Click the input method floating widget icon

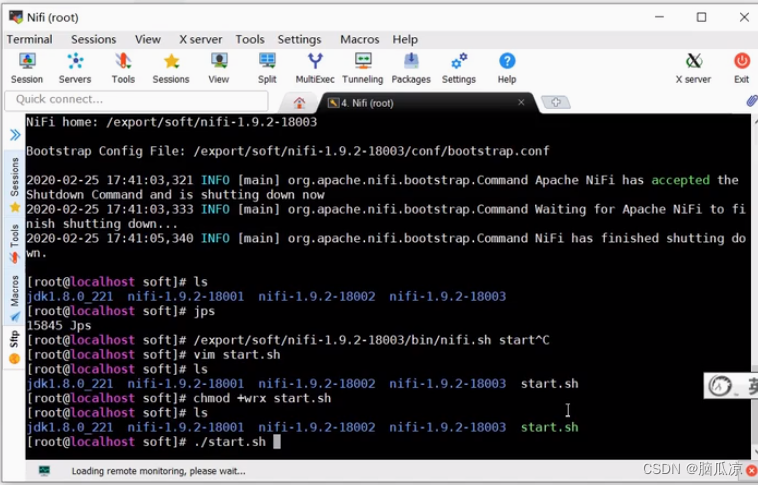(720, 386)
